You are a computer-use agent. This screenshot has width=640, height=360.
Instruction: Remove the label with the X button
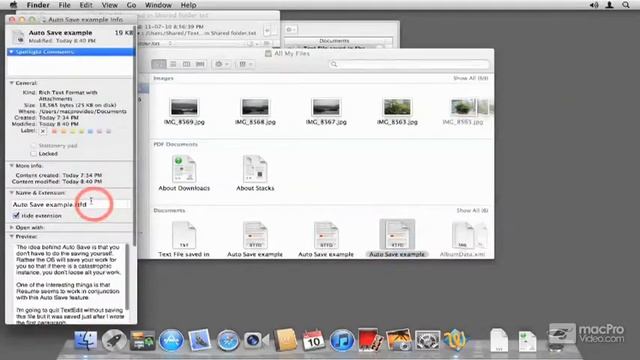pyautogui.click(x=43, y=131)
